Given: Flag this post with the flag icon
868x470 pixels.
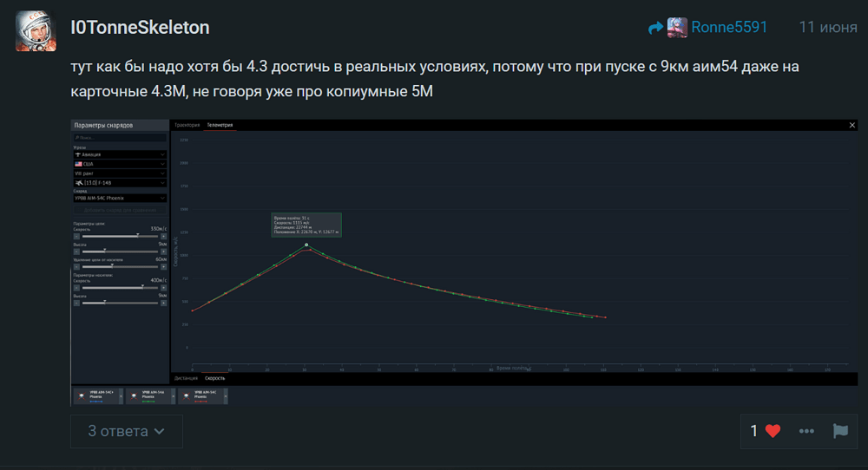Looking at the screenshot, I should coord(840,431).
